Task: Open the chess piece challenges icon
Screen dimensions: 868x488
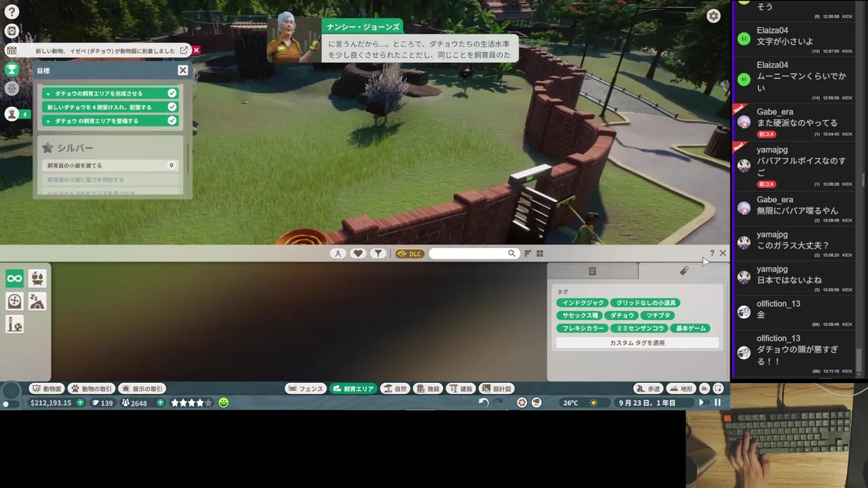Action: point(12,114)
